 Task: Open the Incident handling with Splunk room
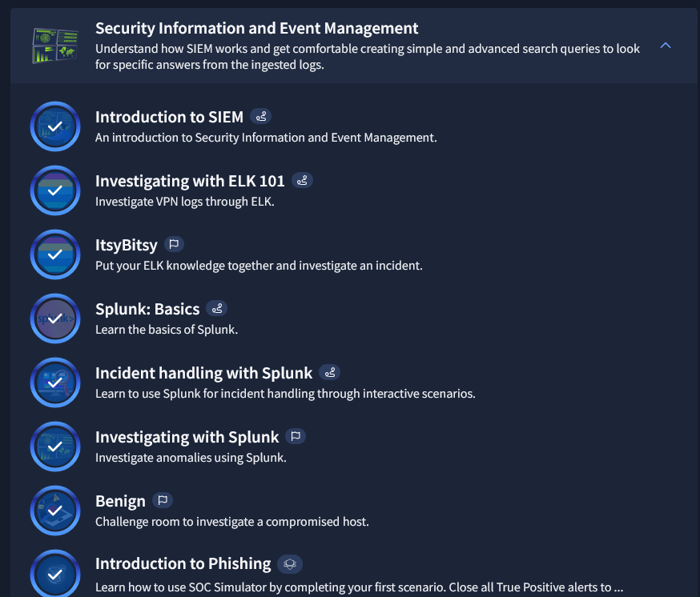[203, 373]
